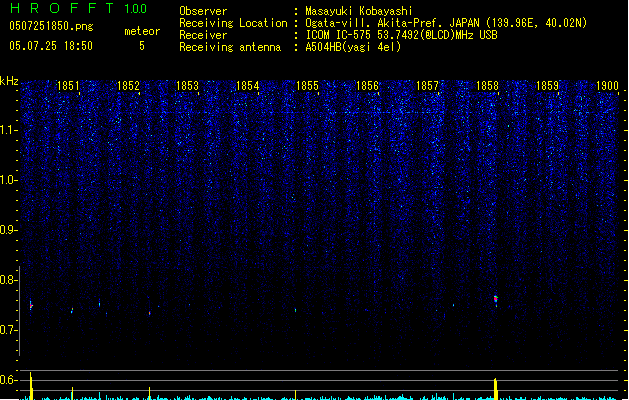Click the Observer field label
629x400 pixels.
203,11
